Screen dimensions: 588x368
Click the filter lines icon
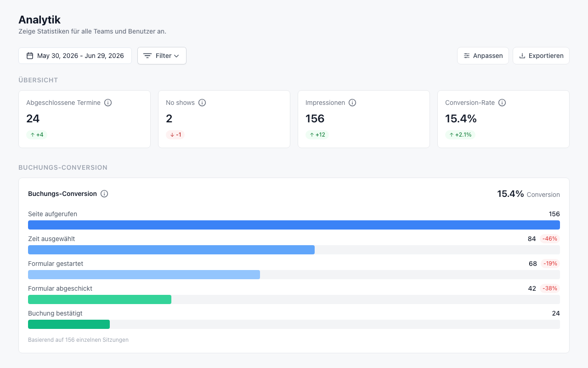tap(147, 56)
